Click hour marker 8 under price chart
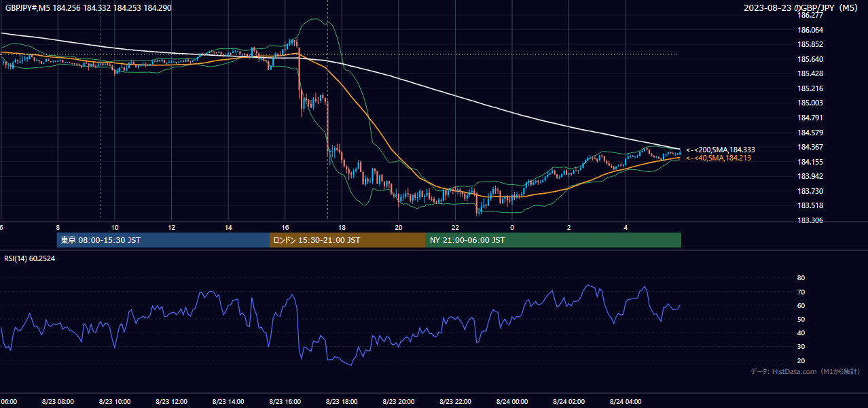The width and height of the screenshot is (868, 408). coord(58,227)
